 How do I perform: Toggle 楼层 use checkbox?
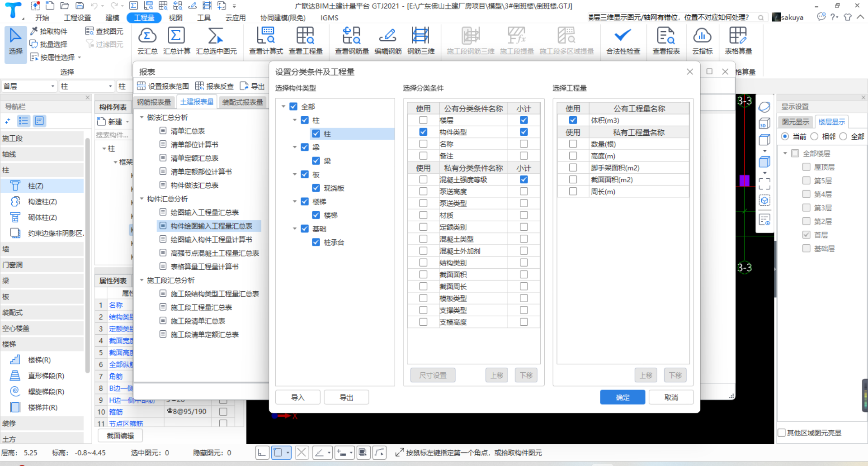pos(423,120)
